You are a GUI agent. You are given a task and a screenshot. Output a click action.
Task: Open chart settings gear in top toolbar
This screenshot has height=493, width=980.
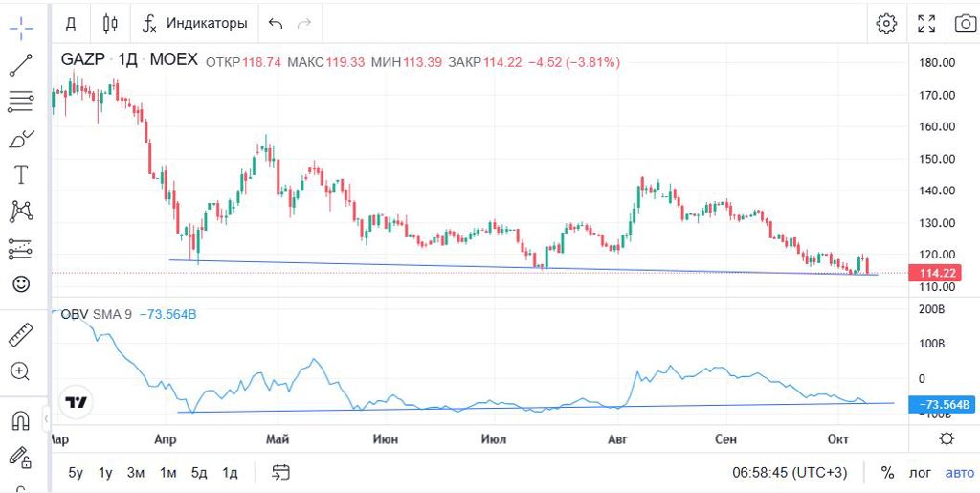(x=886, y=23)
